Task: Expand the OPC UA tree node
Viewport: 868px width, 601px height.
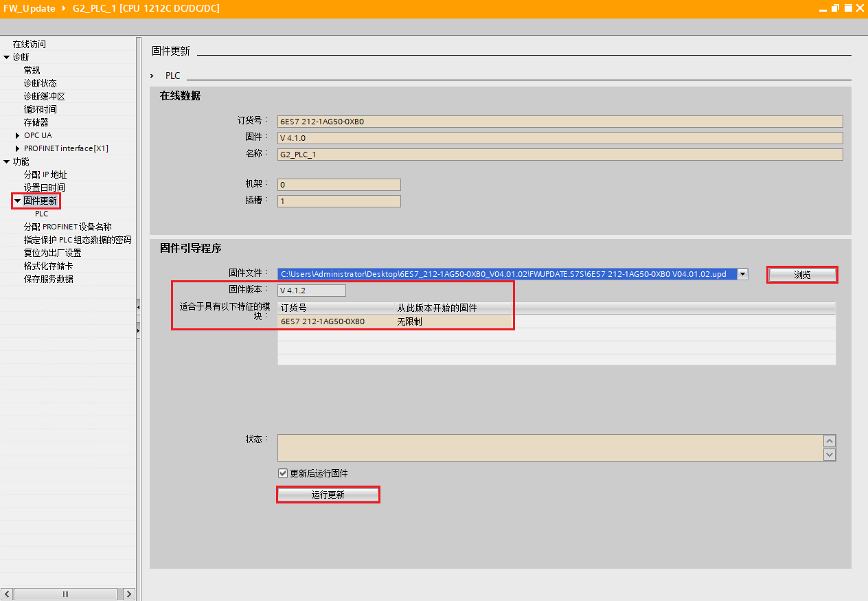Action: (x=18, y=135)
